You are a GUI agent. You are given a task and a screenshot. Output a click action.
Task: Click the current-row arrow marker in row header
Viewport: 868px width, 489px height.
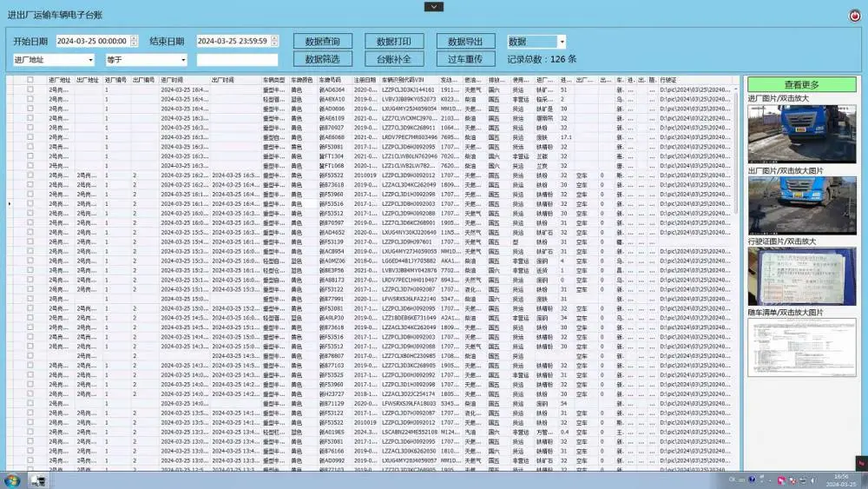10,204
